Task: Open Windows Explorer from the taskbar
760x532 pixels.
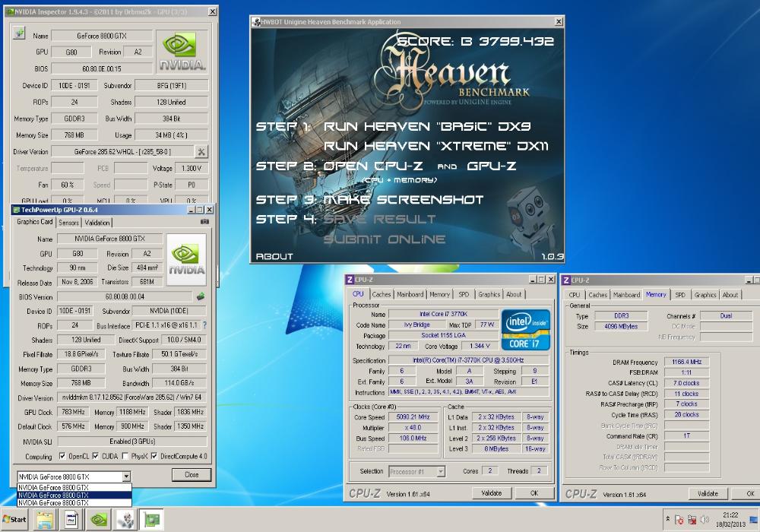Action: coord(45,520)
